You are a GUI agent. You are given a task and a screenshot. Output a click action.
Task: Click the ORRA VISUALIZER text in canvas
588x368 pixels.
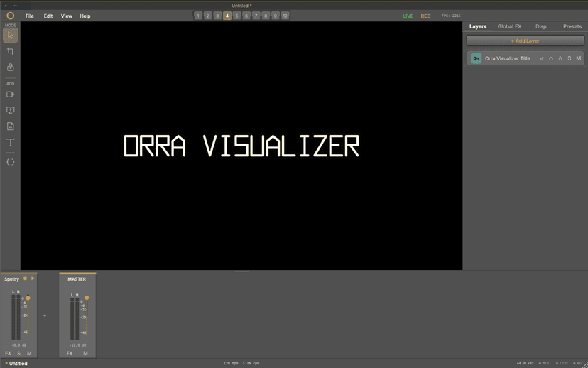(241, 146)
